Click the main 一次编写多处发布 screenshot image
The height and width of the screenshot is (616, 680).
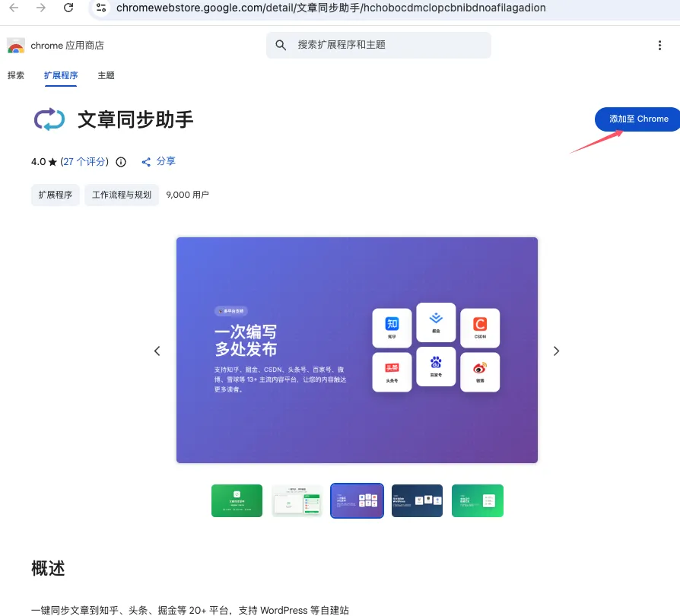tap(357, 350)
